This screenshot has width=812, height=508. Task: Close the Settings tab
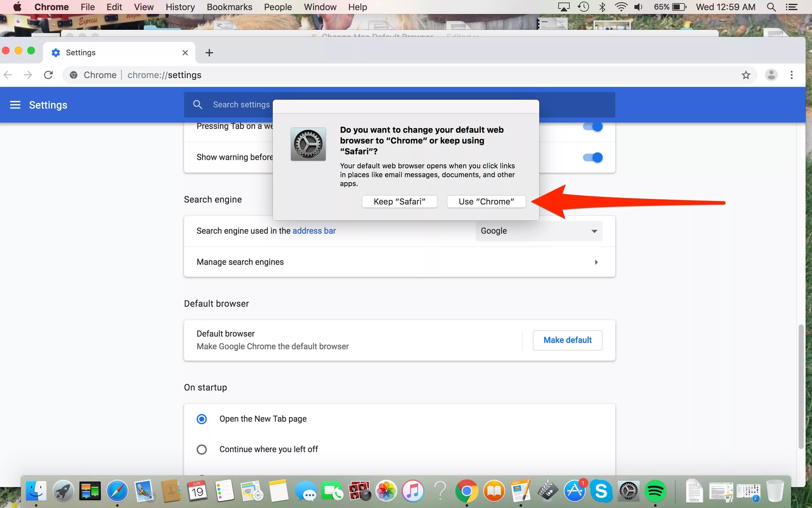[x=185, y=52]
